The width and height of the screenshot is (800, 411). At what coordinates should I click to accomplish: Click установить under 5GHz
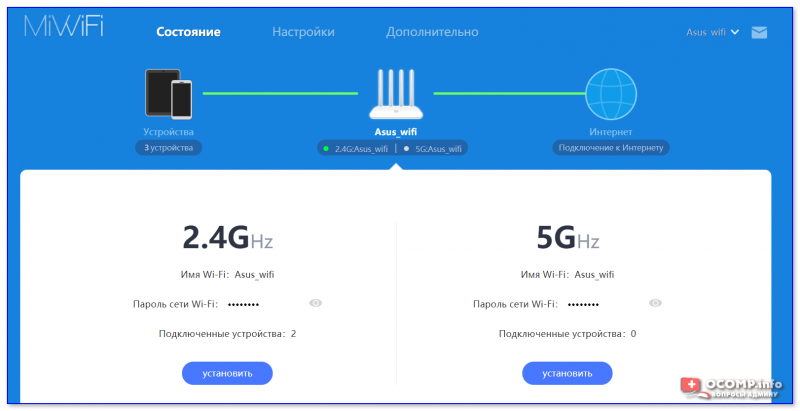pos(567,373)
